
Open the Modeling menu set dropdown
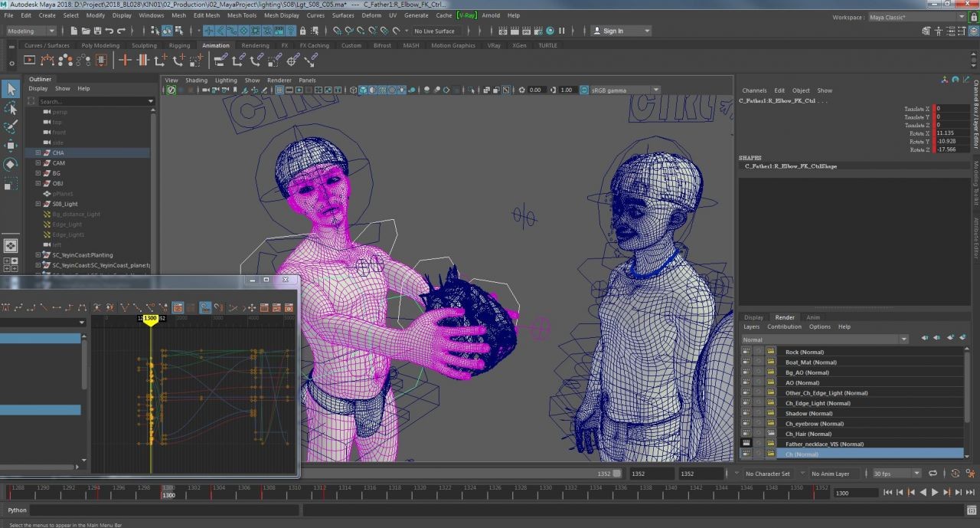[x=31, y=31]
